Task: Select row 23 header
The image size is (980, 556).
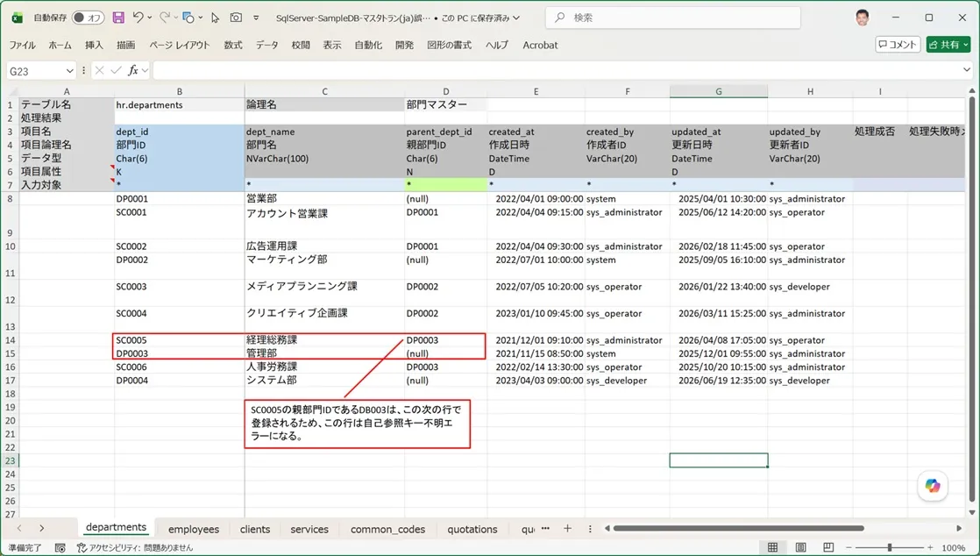Action: [x=10, y=460]
